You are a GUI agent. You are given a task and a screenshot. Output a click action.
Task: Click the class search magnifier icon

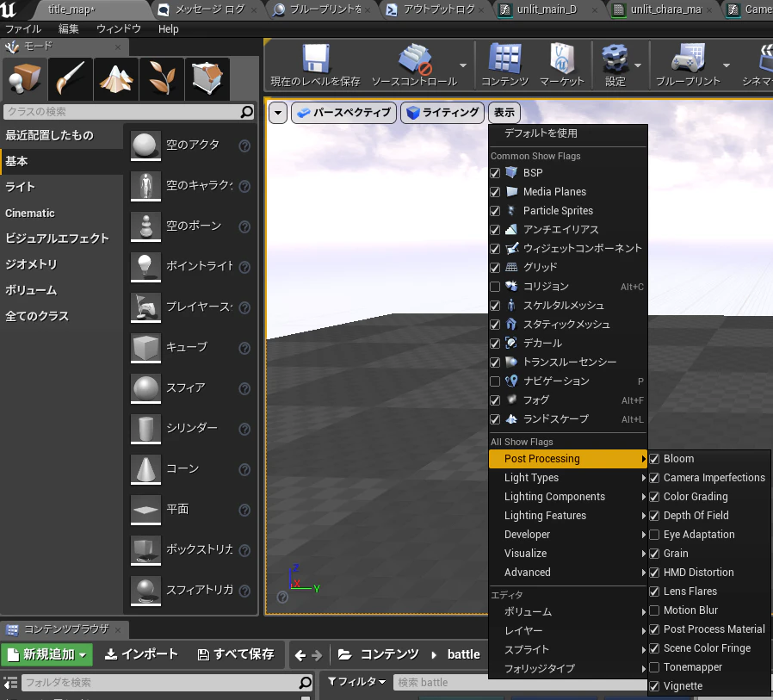pos(246,112)
